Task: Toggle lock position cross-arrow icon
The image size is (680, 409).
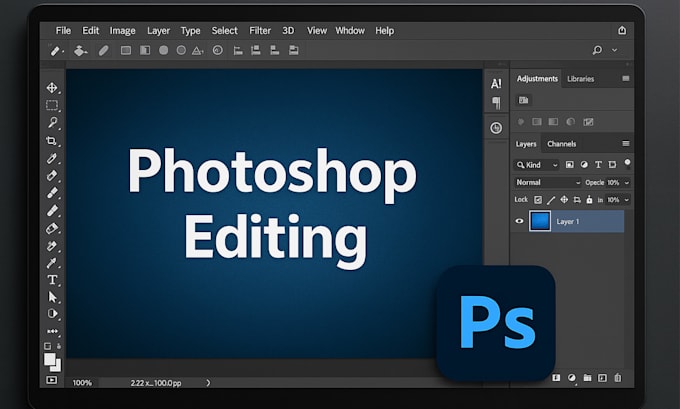Action: click(564, 200)
